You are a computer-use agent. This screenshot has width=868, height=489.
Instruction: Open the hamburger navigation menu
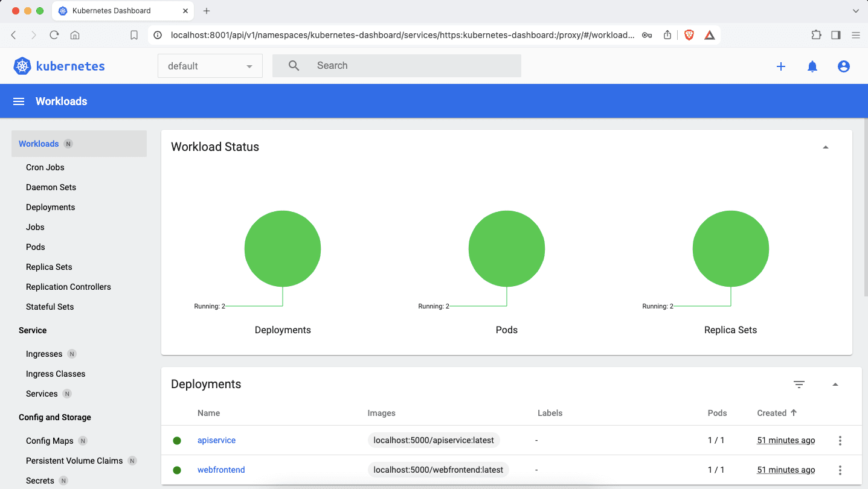(19, 101)
